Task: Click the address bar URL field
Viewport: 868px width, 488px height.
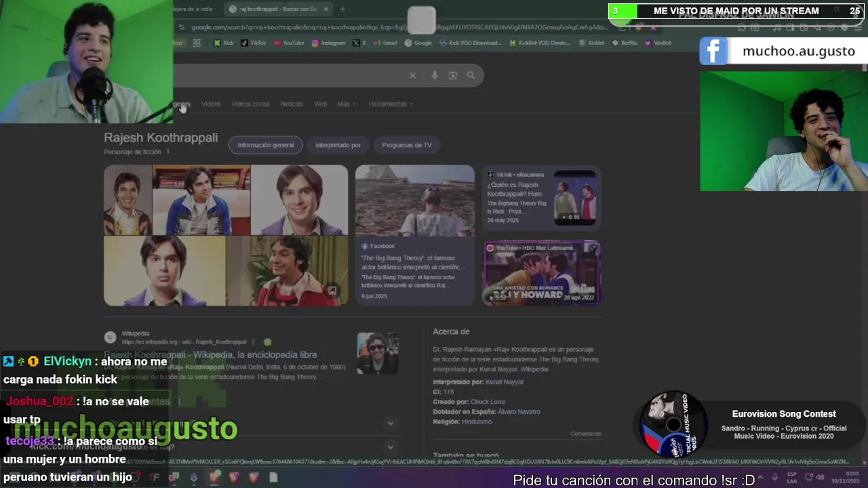Action: (400, 27)
